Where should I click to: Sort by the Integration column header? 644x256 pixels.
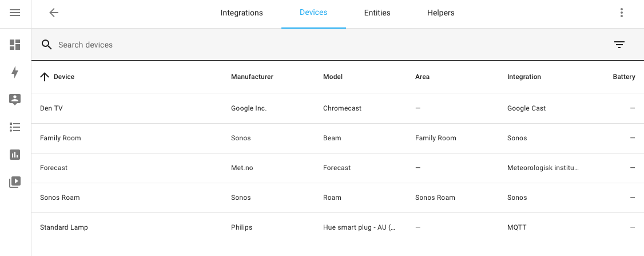(523, 77)
